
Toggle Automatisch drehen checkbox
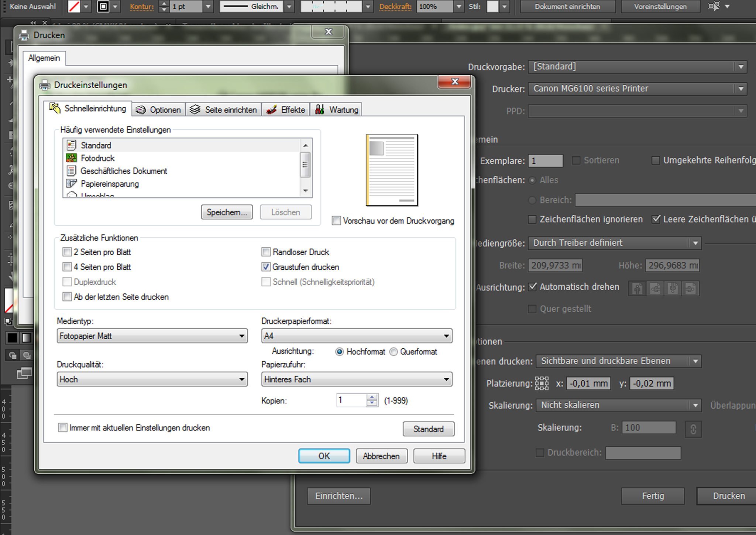tap(532, 287)
